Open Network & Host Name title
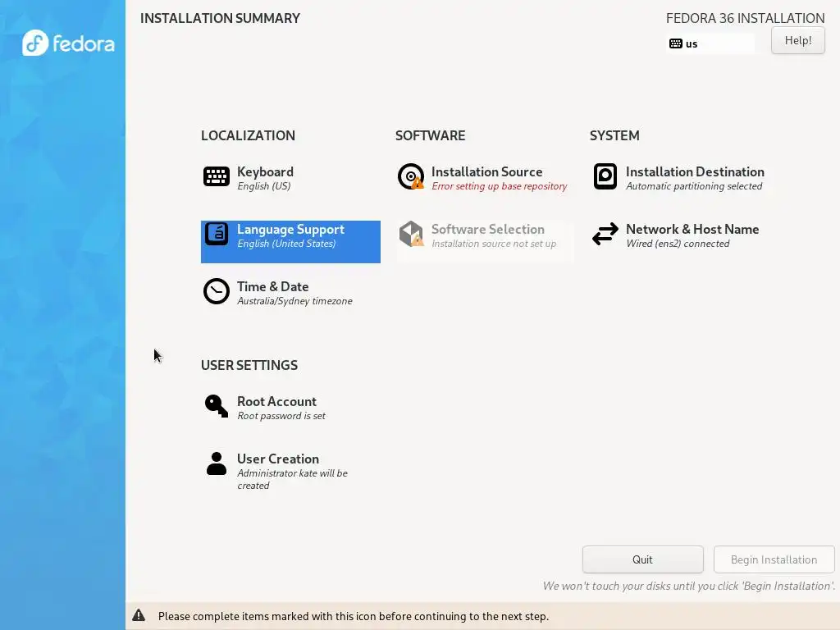Image resolution: width=840 pixels, height=630 pixels. pos(692,230)
